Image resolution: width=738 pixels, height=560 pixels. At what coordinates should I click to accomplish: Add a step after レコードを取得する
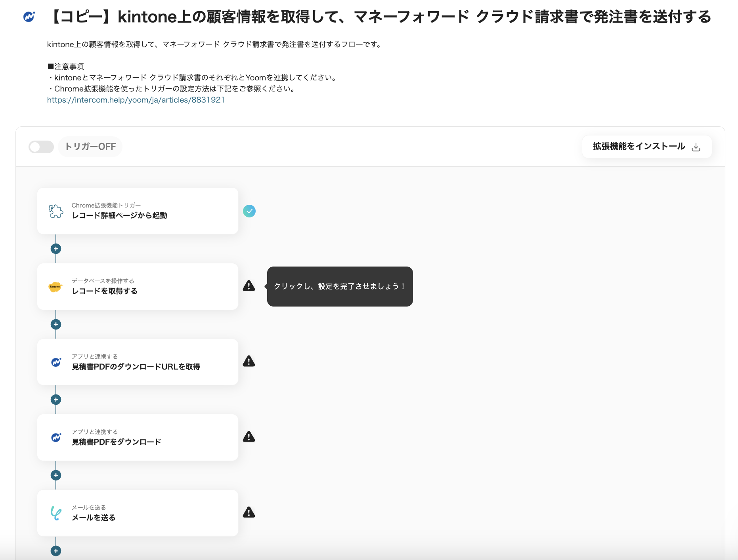tap(56, 324)
